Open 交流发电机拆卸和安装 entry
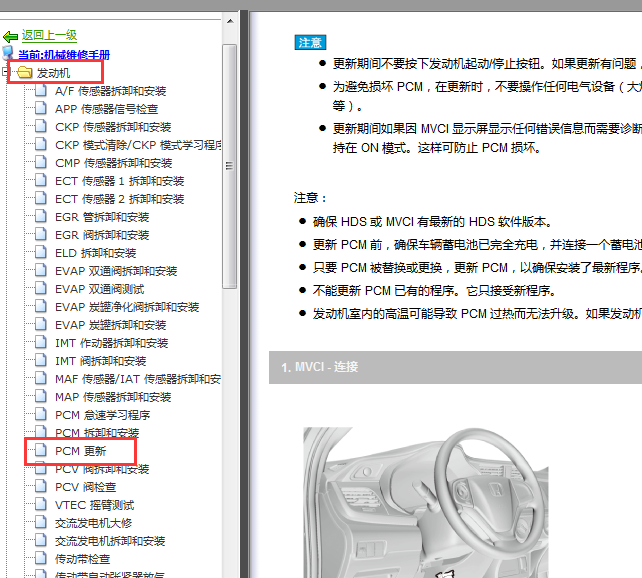The height and width of the screenshot is (578, 642). 110,541
